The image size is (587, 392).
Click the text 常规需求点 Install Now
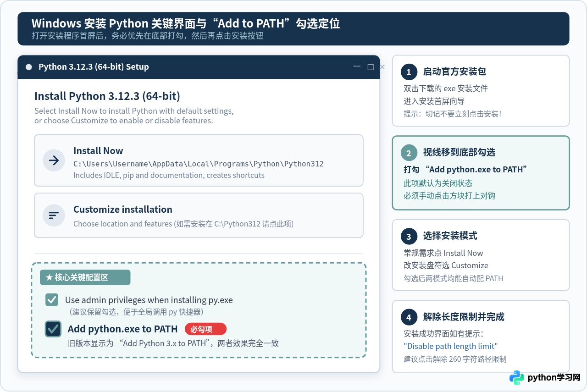(x=443, y=253)
